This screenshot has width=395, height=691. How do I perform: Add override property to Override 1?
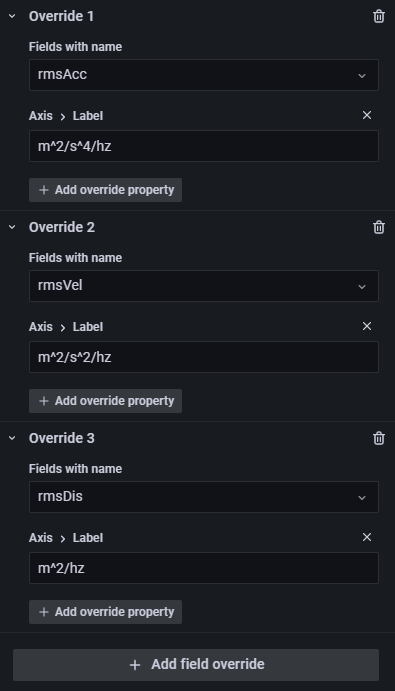tap(105, 190)
